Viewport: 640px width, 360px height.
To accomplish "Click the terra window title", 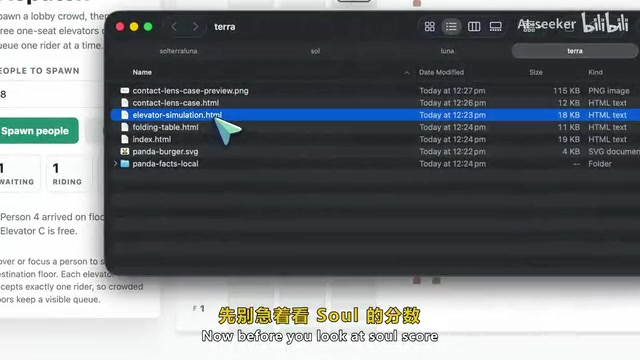I will click(x=224, y=27).
